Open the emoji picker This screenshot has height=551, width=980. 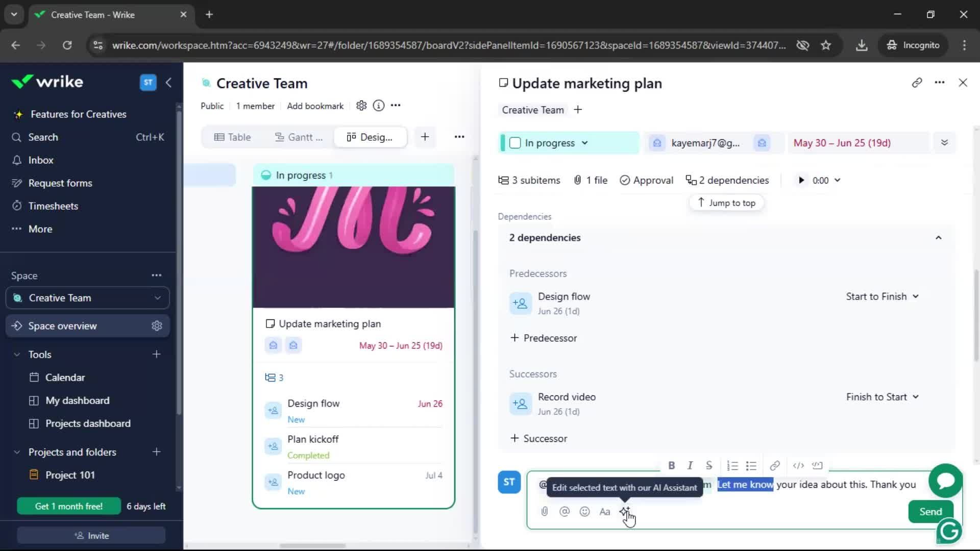coord(584,511)
